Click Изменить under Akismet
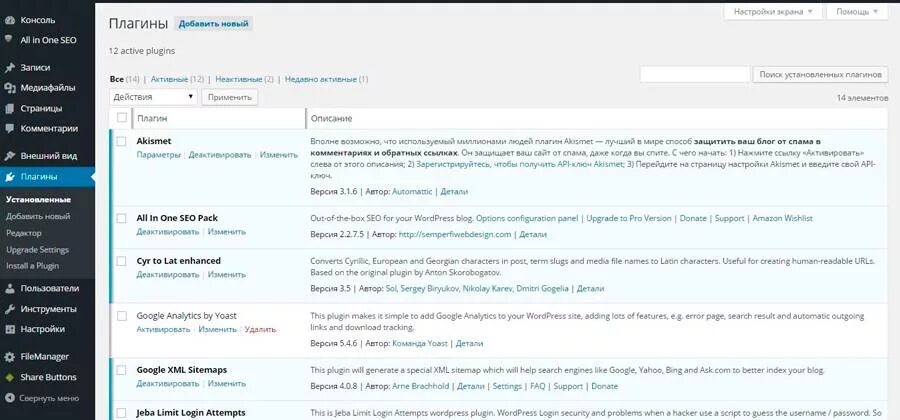 [278, 155]
